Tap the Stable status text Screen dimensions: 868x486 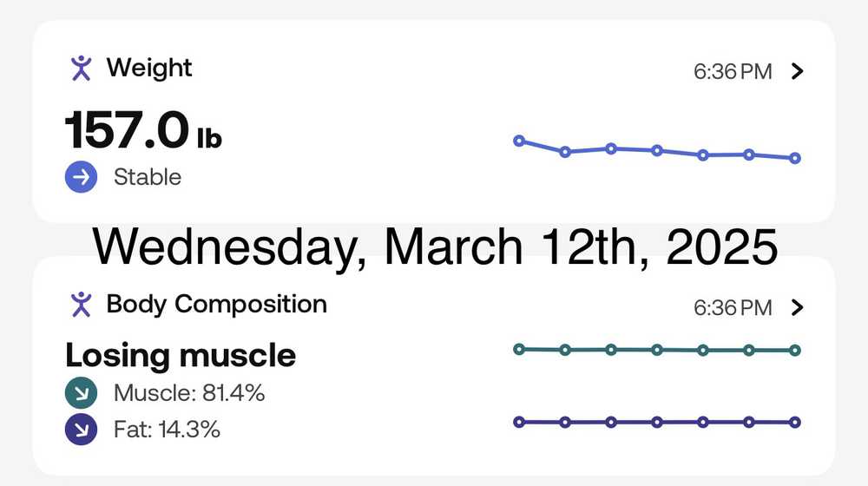148,177
